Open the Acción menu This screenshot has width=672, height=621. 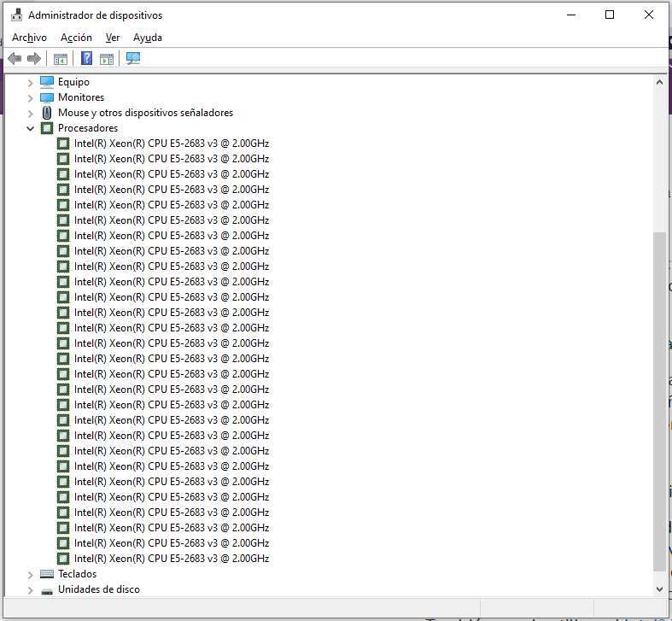click(76, 38)
